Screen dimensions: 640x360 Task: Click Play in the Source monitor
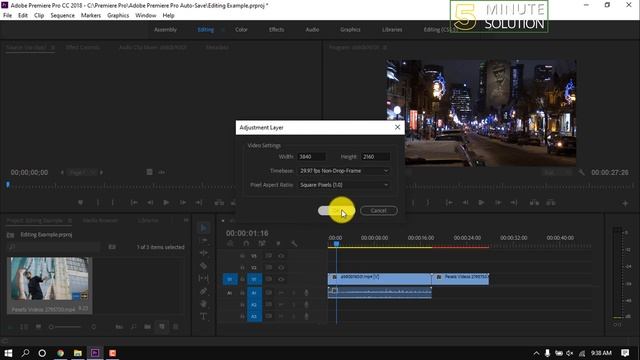[166, 202]
